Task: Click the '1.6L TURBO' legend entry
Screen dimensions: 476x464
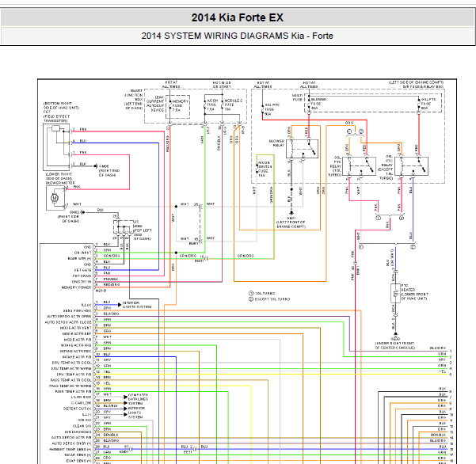Action: [x=261, y=294]
